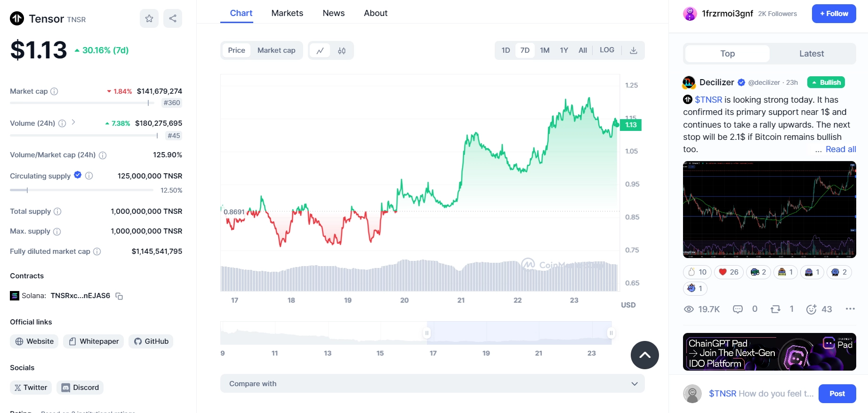Open the Total supply info icon
Viewport: 868px width, 413px height.
tap(57, 211)
